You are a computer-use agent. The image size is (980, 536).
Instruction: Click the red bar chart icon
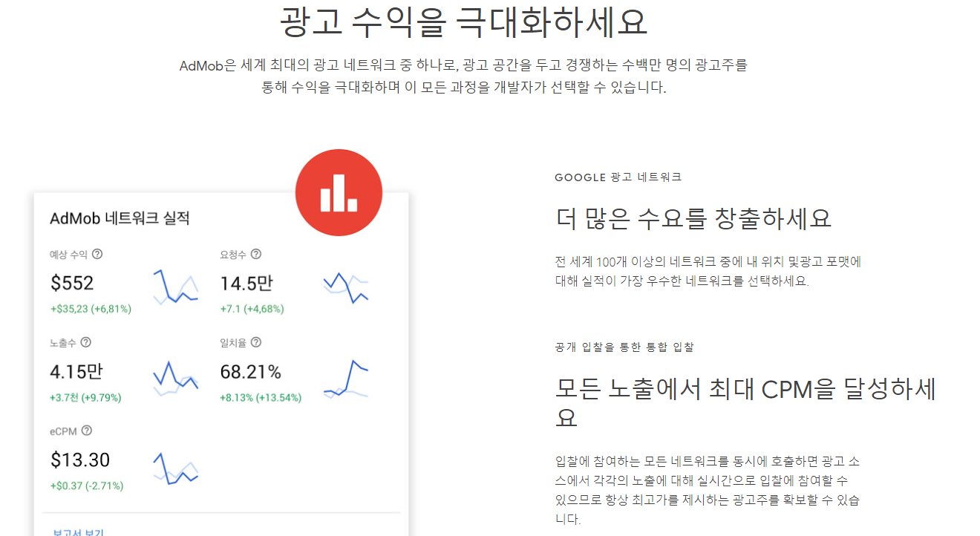(x=339, y=192)
